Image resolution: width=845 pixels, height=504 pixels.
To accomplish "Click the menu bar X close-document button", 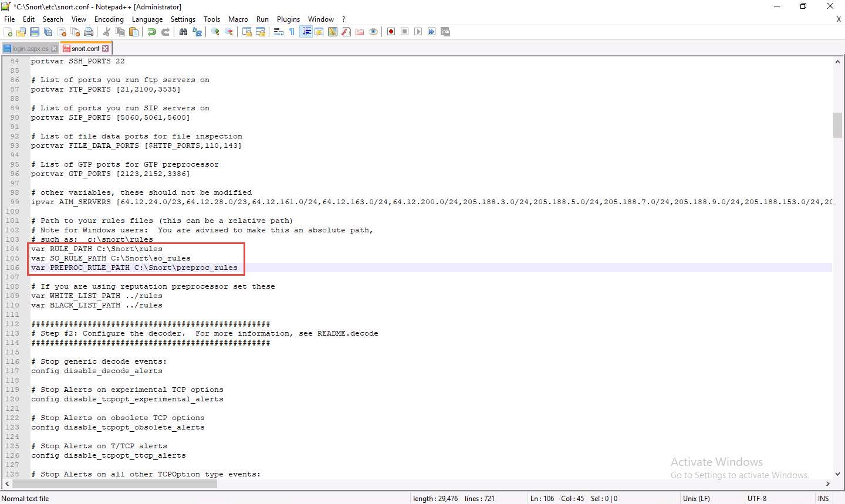I will coord(839,19).
